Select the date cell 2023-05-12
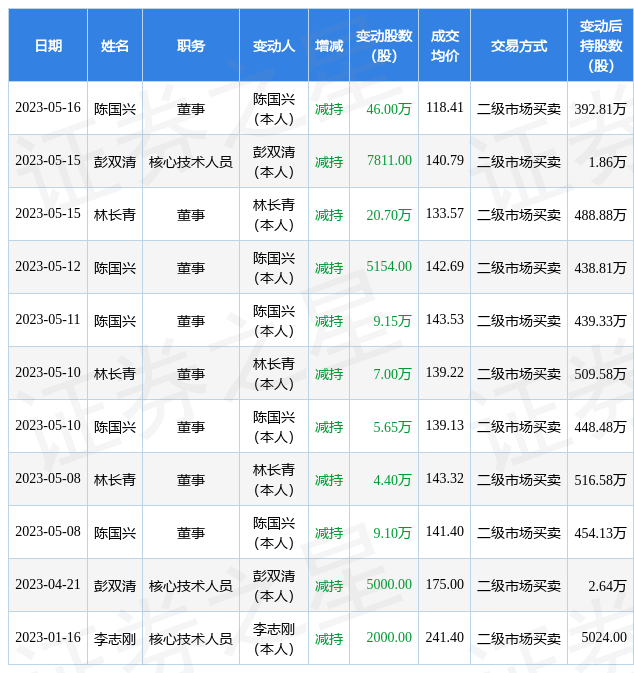The image size is (634, 673). pos(48,267)
